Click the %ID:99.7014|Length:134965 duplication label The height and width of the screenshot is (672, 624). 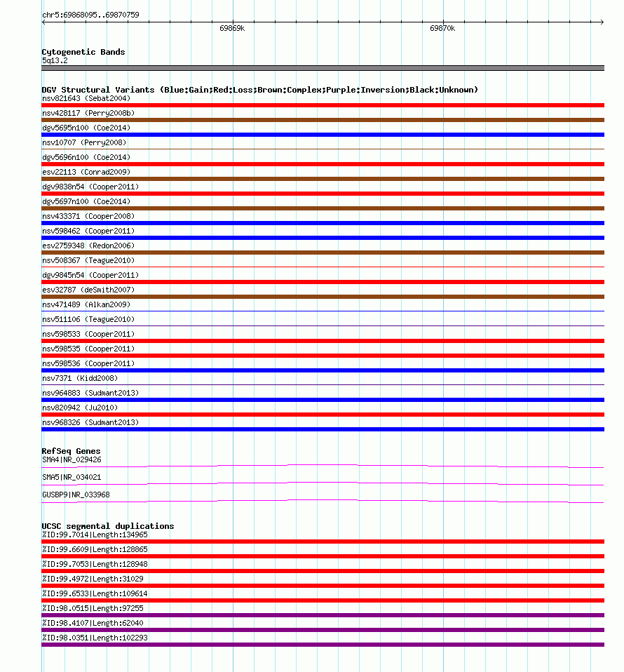click(x=95, y=535)
